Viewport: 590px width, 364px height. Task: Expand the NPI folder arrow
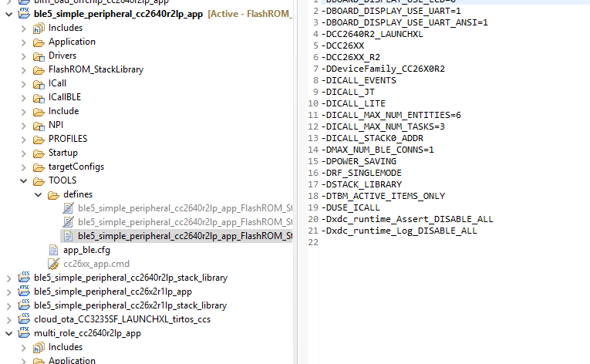coord(23,126)
